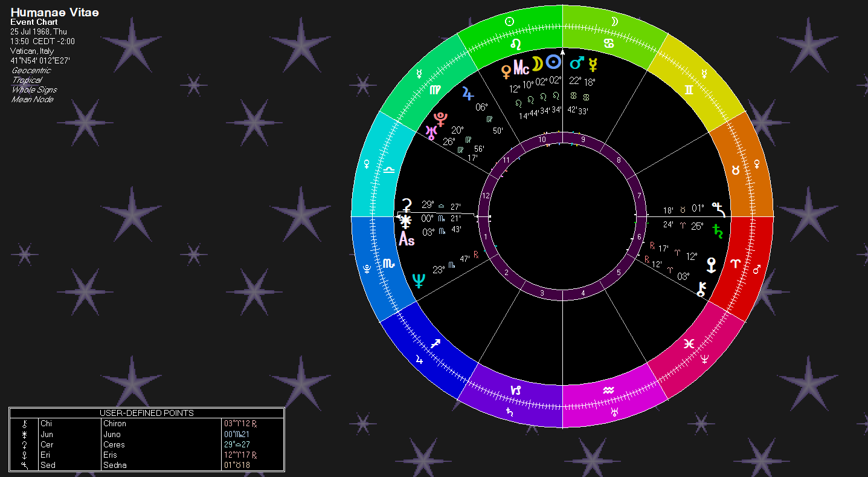Click the "Ceres" row name in the points table
This screenshot has height=477, width=868.
pyautogui.click(x=114, y=444)
